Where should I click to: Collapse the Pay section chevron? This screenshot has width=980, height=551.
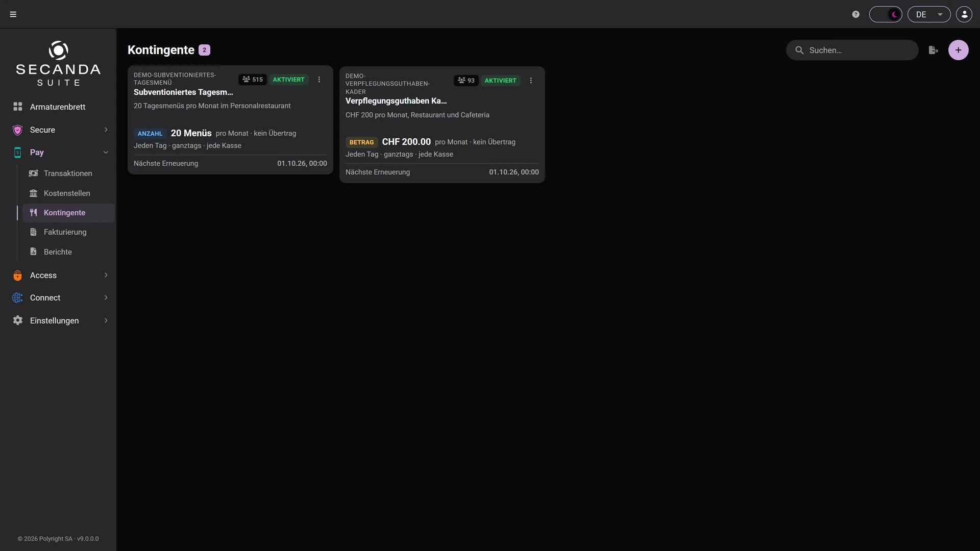(x=106, y=152)
